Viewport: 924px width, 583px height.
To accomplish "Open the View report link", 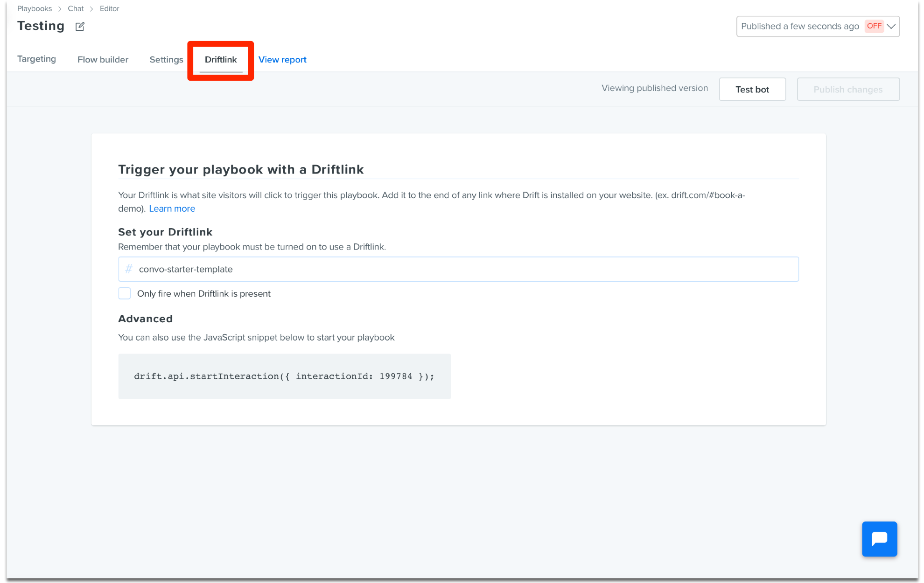I will 282,60.
